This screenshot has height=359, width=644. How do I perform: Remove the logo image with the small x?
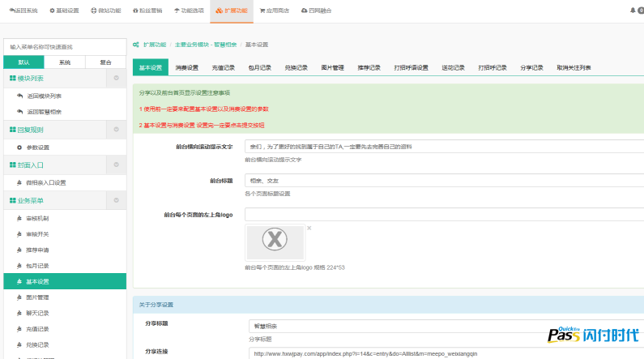point(309,228)
